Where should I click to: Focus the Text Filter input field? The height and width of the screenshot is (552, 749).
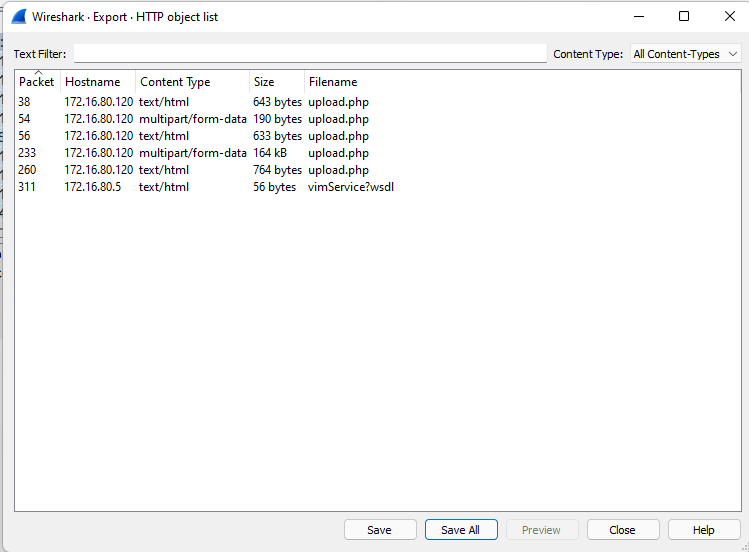(x=310, y=53)
